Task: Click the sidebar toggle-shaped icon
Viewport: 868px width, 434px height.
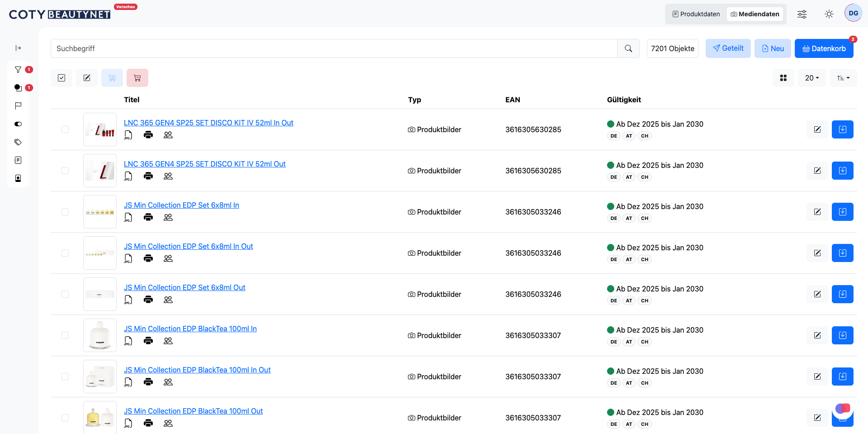Action: click(18, 124)
